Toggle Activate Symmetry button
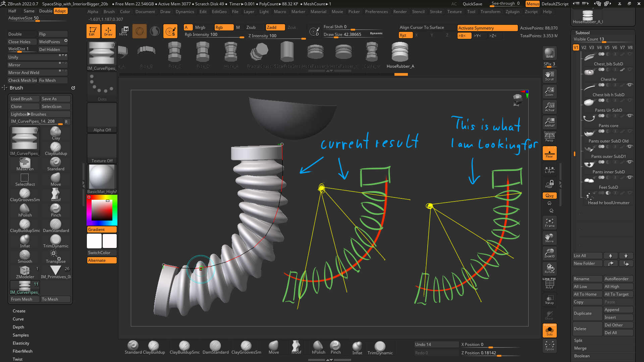Screen dimensions: 644x362 (x=487, y=28)
